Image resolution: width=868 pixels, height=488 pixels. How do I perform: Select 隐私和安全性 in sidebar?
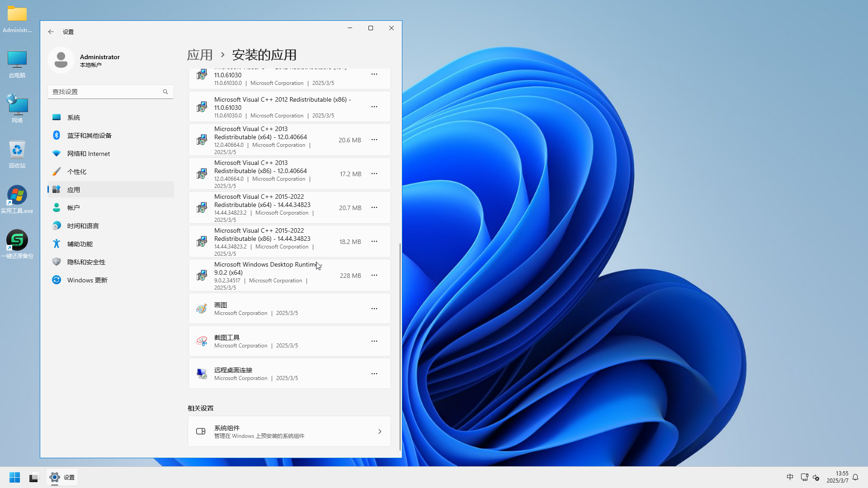(111, 262)
